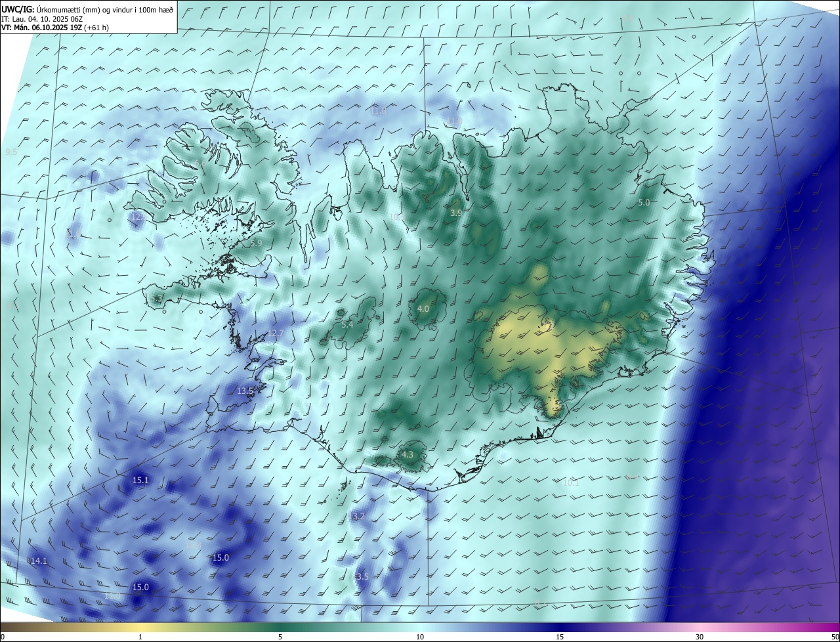
Task: Select the initial time line 'IT: Lau. 04. 10. 2025 06Z'
Action: pos(42,18)
